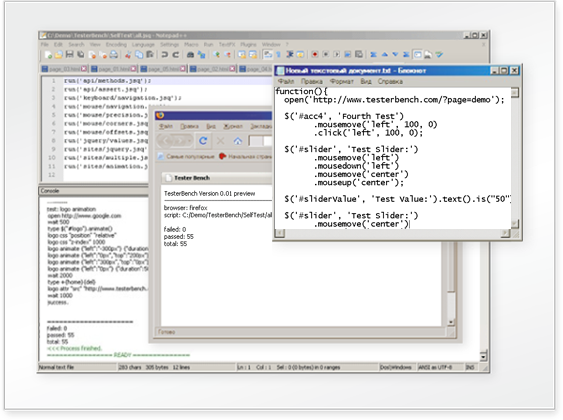The height and width of the screenshot is (420, 563).
Task: Click 'TesterBench Version 0.01 preview' text
Action: pos(209,193)
